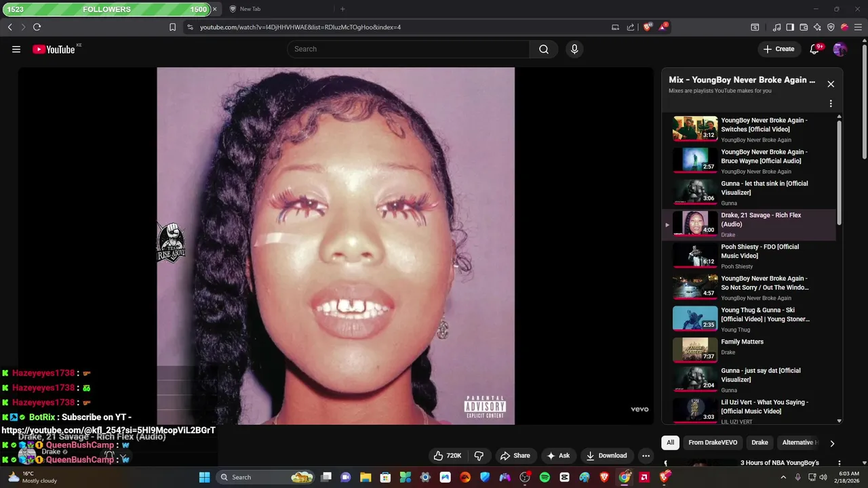
Task: Play Switches Official Video from playlist
Action: point(749,129)
